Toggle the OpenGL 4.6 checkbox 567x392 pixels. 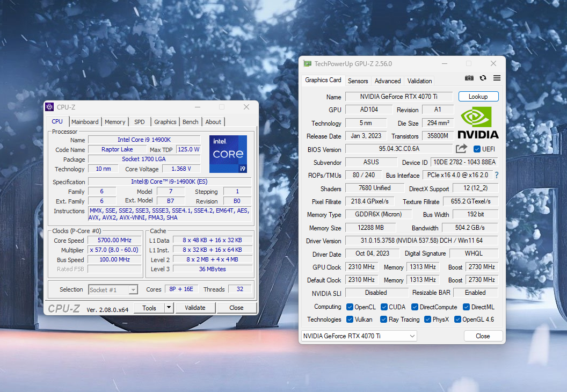(457, 320)
